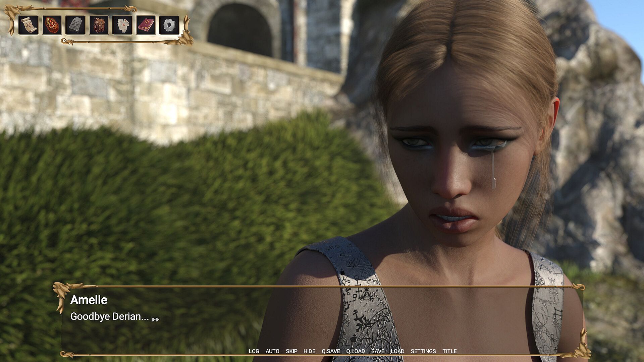Open the red spellbook icon

(x=146, y=25)
